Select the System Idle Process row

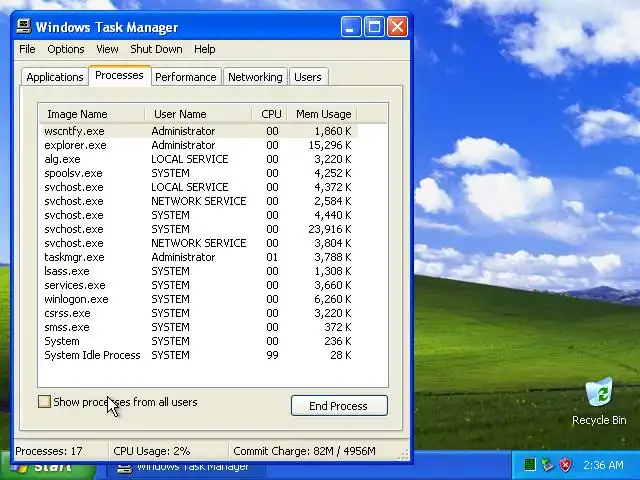(198, 355)
